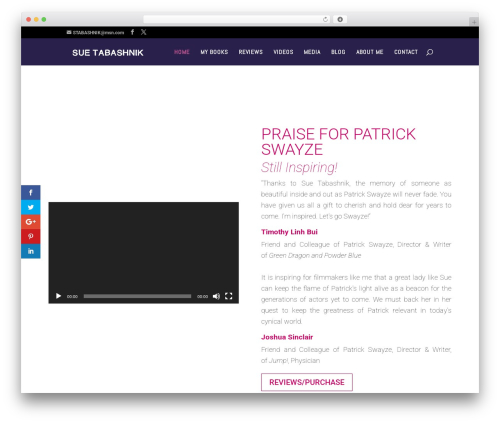
Task: Pin this page with the Pinterest side button
Action: (31, 236)
